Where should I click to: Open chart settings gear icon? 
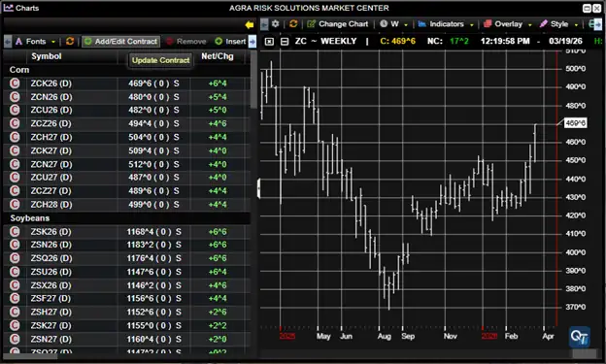click(275, 24)
